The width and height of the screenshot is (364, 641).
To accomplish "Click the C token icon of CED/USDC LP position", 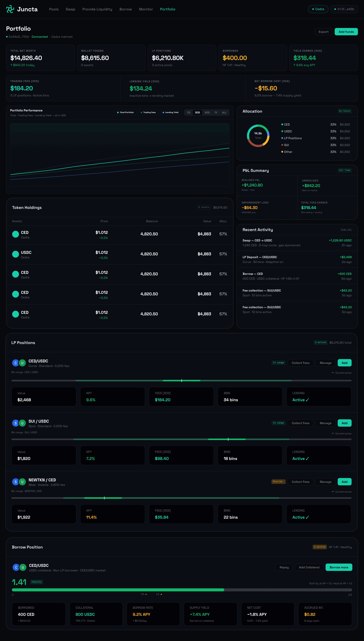I will coord(16,363).
